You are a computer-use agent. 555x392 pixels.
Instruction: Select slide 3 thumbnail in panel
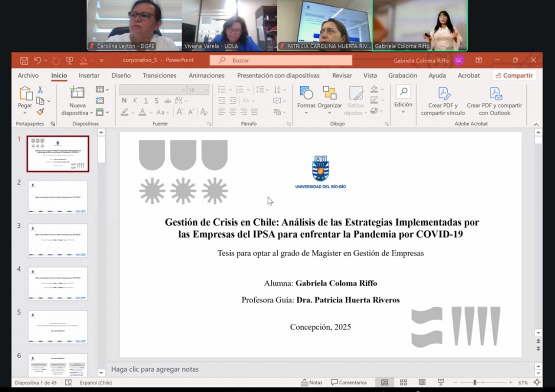(x=58, y=240)
